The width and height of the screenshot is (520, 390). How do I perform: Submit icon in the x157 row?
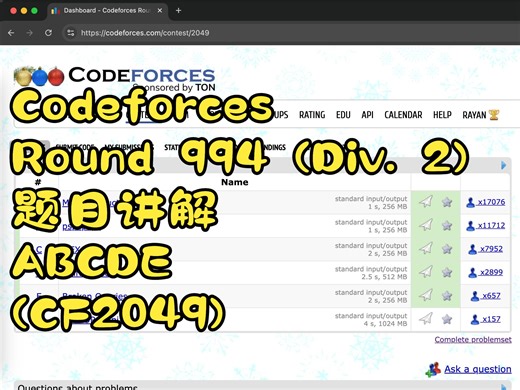coord(426,319)
